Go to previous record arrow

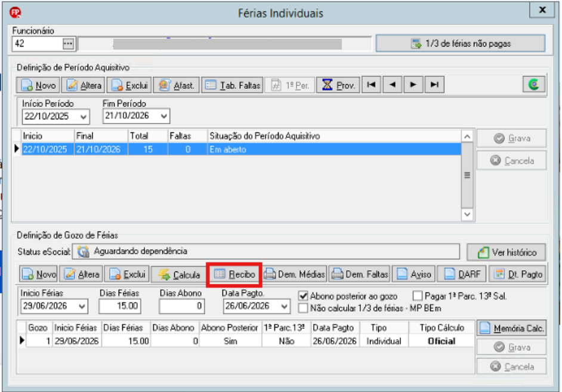tap(393, 85)
